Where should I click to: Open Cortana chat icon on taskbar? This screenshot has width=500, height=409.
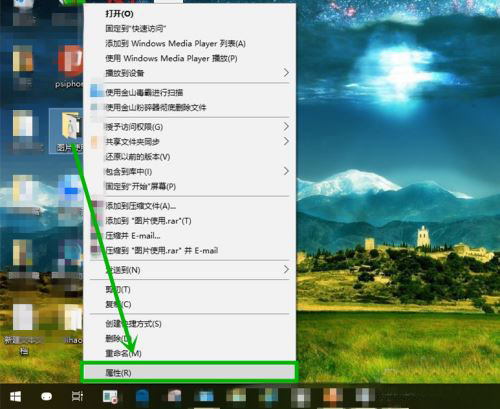(46, 396)
